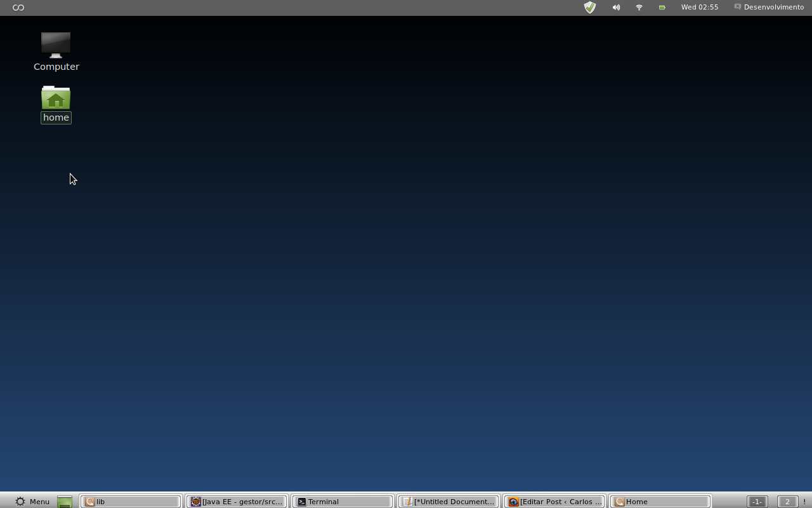Click the battery status icon

(662, 8)
